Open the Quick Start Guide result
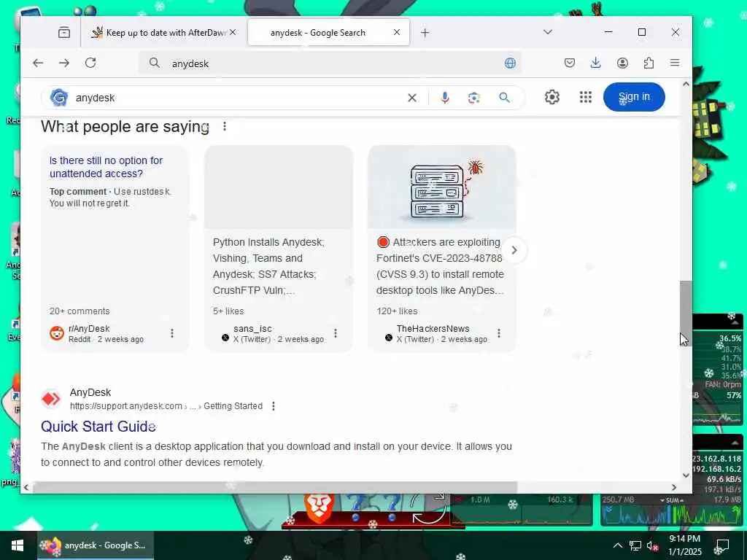747x560 pixels. (98, 426)
